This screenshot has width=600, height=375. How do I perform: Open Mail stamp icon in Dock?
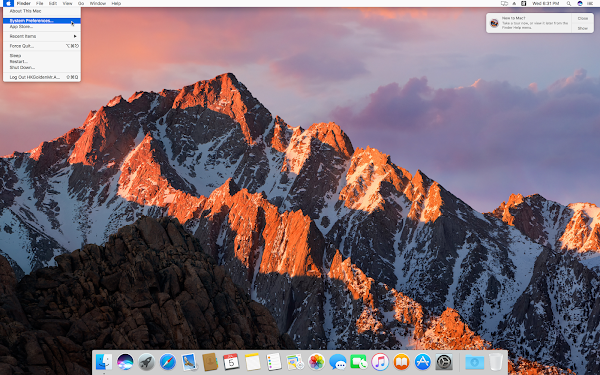(x=189, y=362)
